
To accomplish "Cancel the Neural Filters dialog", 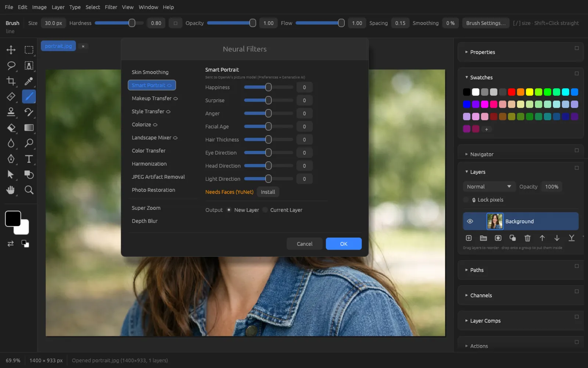I will click(x=305, y=244).
